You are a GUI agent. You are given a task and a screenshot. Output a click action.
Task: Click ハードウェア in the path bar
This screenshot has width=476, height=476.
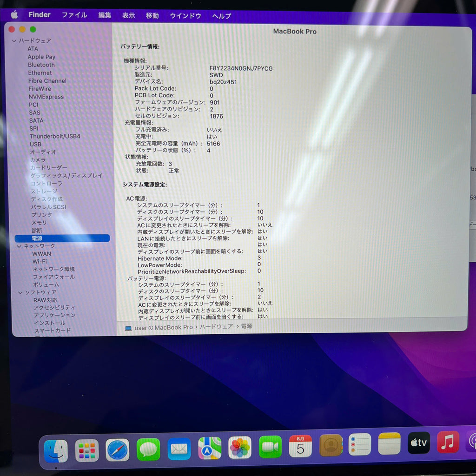coord(216,327)
